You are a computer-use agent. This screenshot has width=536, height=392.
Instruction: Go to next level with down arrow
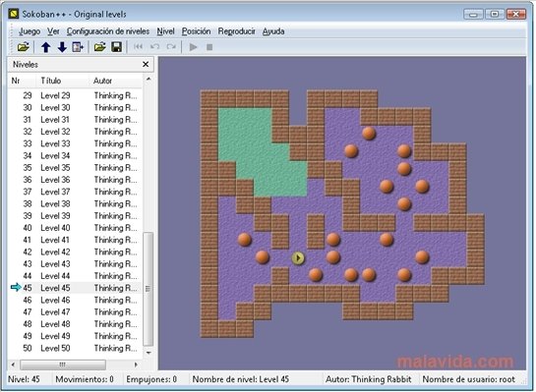pyautogui.click(x=62, y=47)
